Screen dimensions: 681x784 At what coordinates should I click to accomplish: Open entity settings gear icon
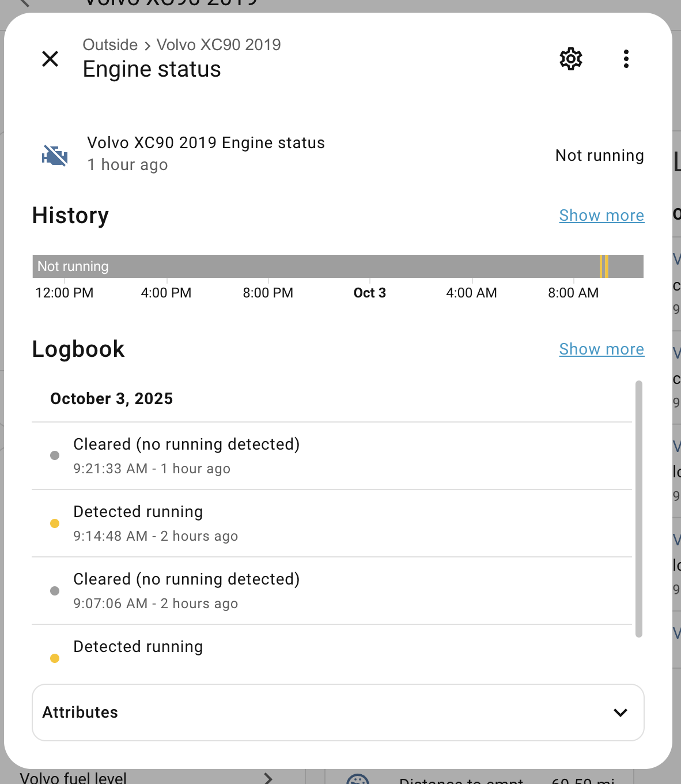point(571,59)
